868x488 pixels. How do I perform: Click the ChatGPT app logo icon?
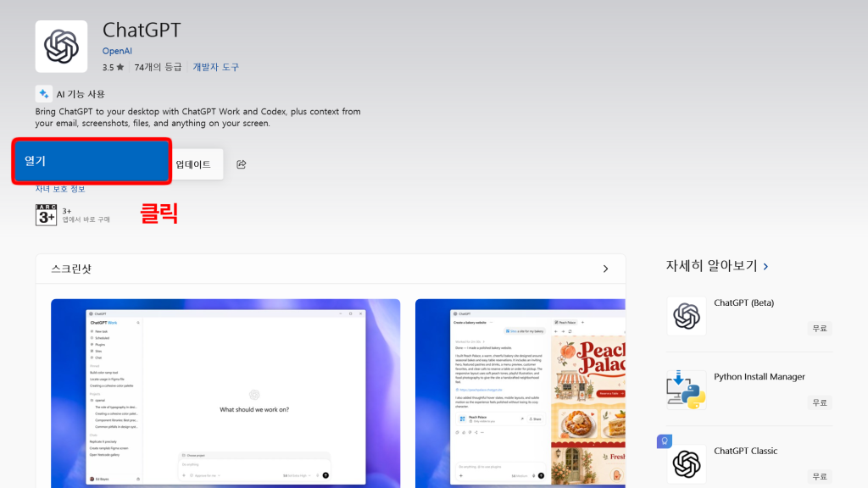pos(61,47)
